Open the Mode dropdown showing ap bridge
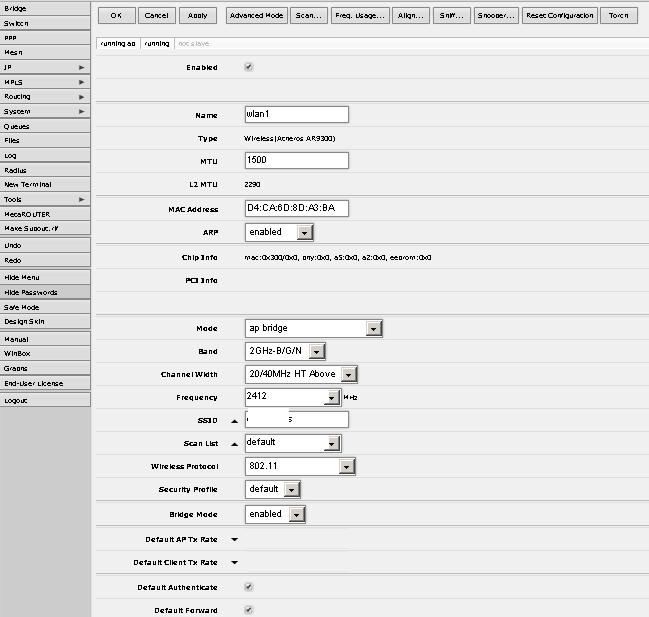 point(373,329)
